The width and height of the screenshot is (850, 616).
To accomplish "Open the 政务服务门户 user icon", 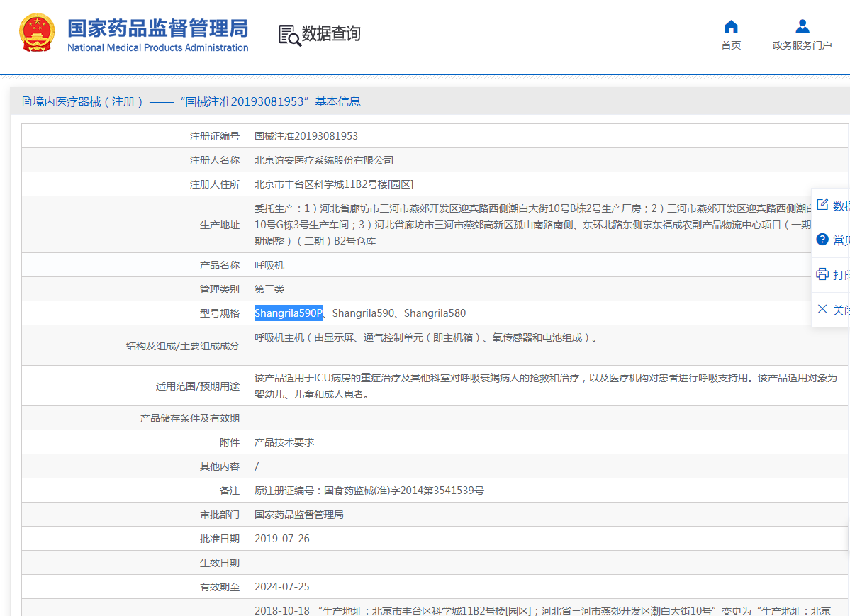I will tap(802, 26).
